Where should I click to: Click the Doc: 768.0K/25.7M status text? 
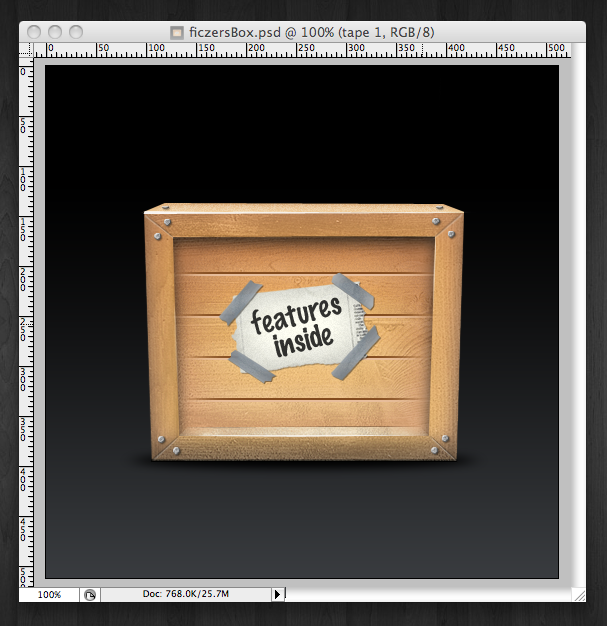point(186,594)
